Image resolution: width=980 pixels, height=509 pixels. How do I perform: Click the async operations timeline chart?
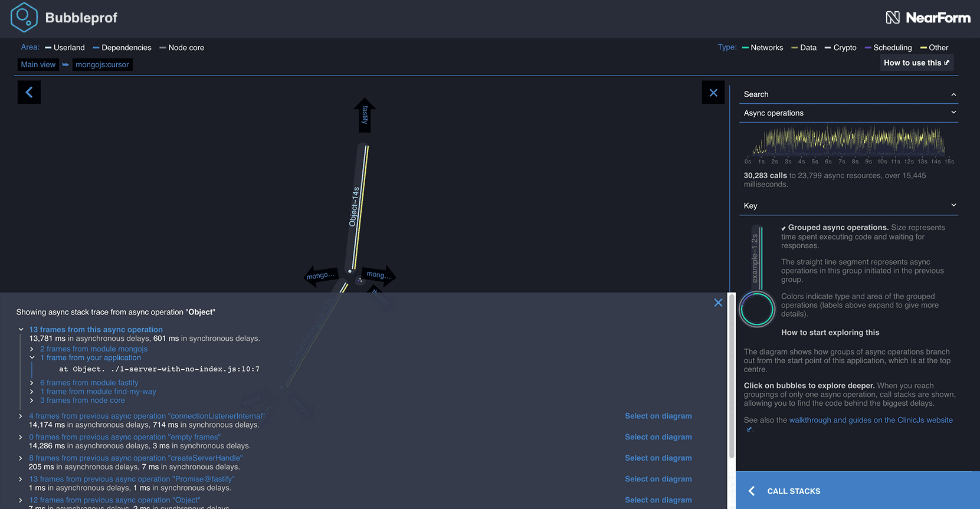[x=848, y=141]
